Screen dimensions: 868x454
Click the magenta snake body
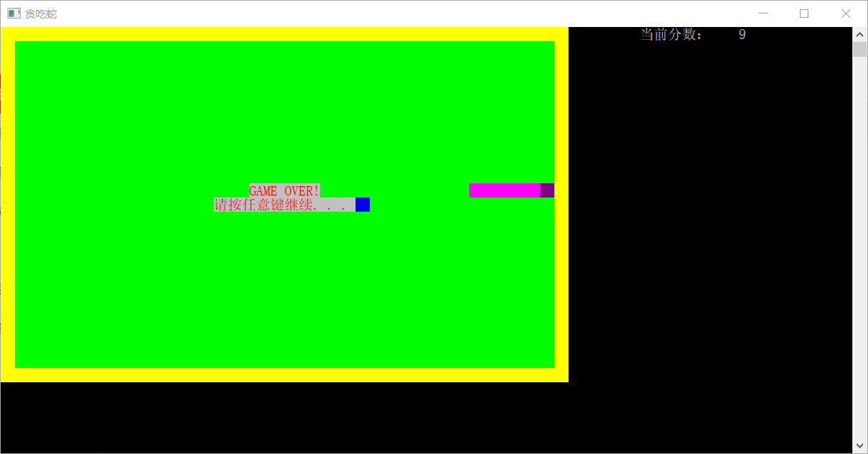click(505, 190)
